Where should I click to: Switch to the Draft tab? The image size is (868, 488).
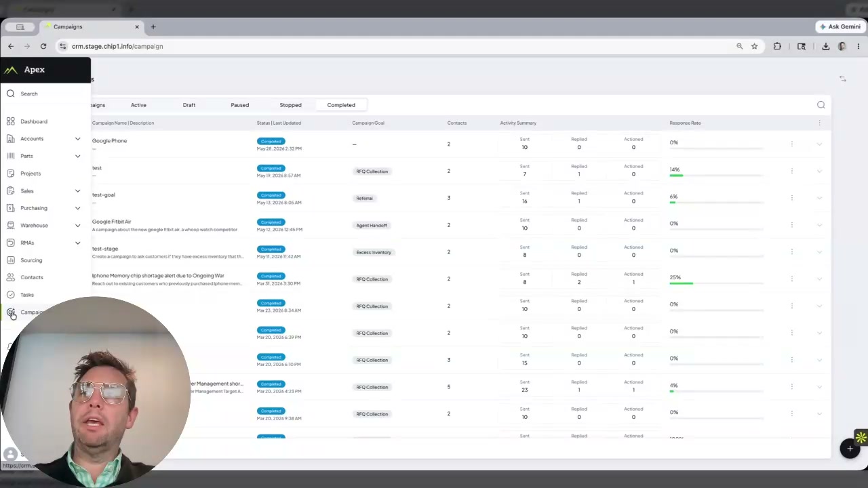tap(189, 105)
